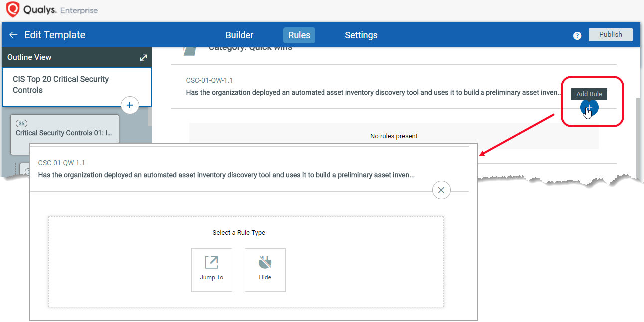Select CIS Top 20 Critical Security Controls

point(61,85)
